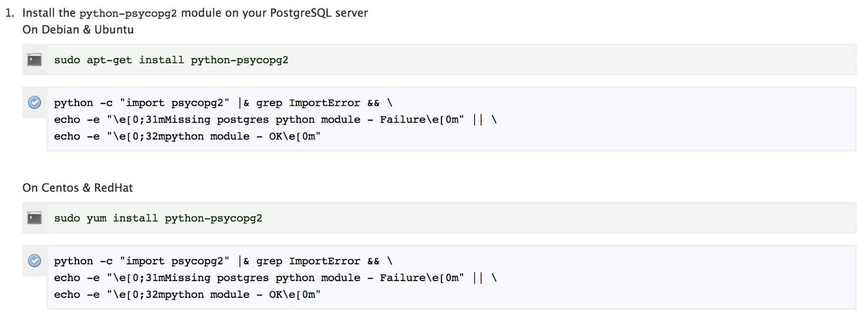Image resolution: width=868 pixels, height=322 pixels.
Task: Click the 'python module - OK' line under Centos
Action: (187, 294)
